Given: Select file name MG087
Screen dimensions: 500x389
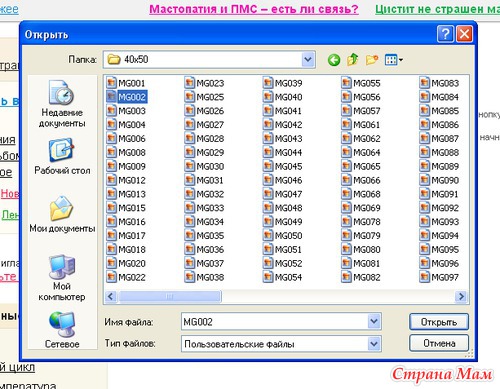Looking at the screenshot, I should click(x=445, y=138).
